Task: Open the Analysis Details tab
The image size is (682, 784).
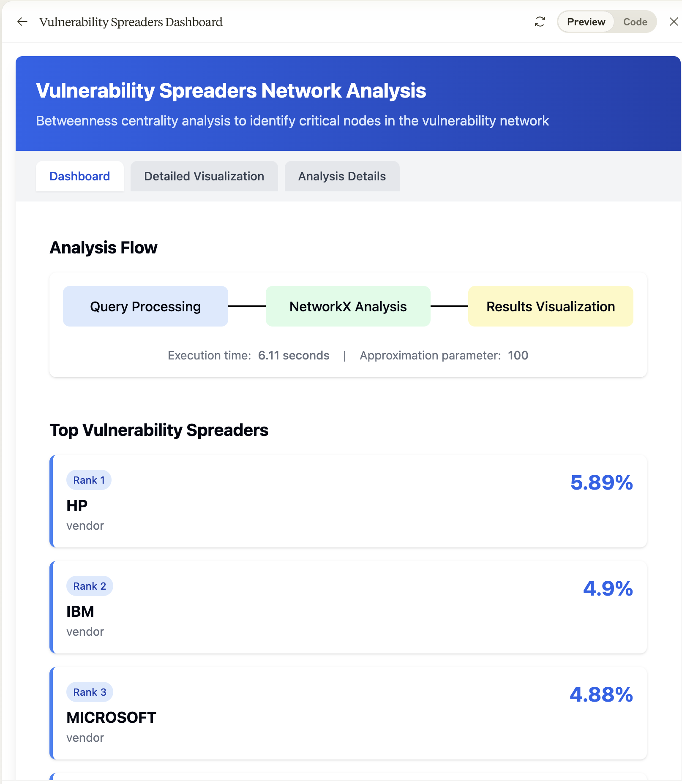Action: point(342,176)
